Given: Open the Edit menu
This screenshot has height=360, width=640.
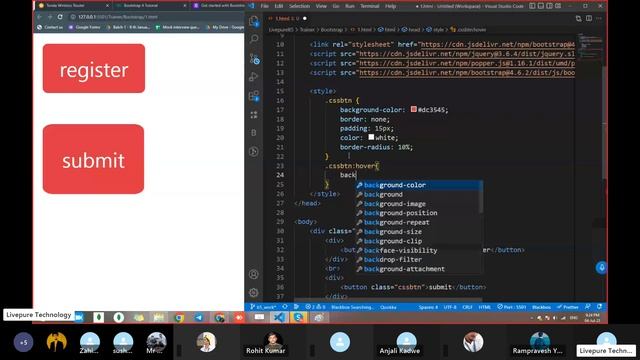Looking at the screenshot, I should (x=279, y=6).
